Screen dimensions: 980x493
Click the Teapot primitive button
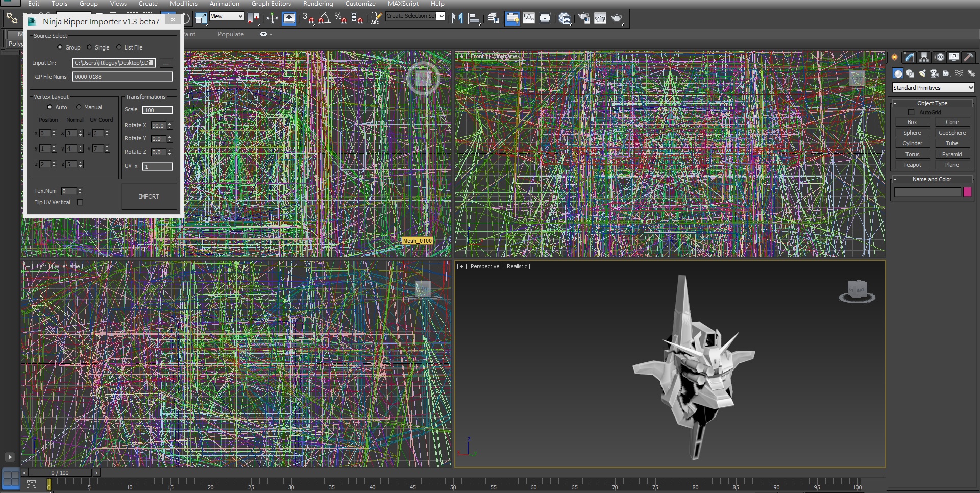point(912,165)
